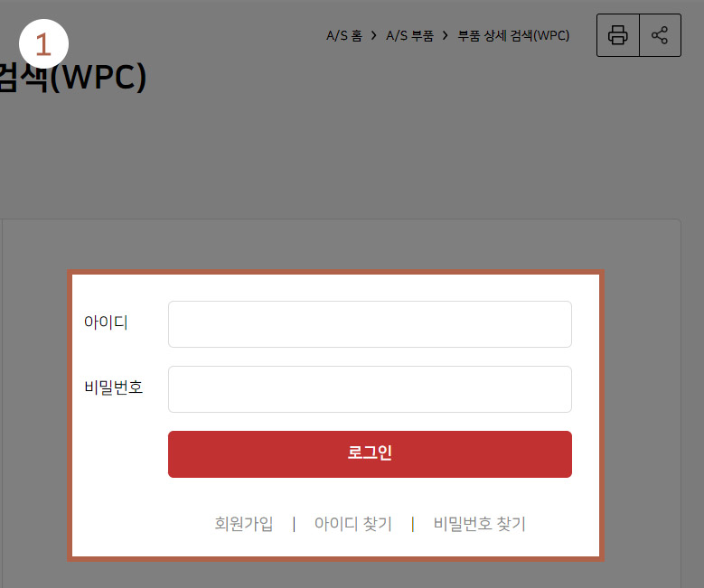Image resolution: width=704 pixels, height=588 pixels.
Task: Focus the 비밀번호 input field
Action: [x=370, y=389]
